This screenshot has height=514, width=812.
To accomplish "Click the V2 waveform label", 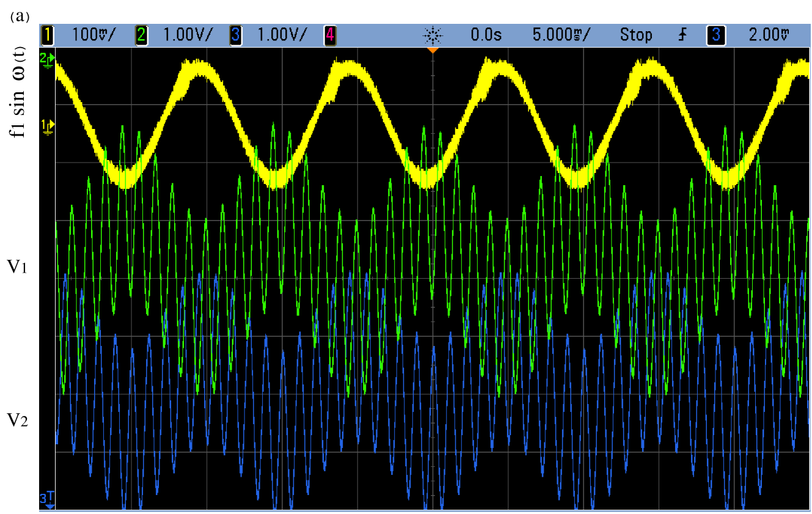I will pyautogui.click(x=16, y=420).
